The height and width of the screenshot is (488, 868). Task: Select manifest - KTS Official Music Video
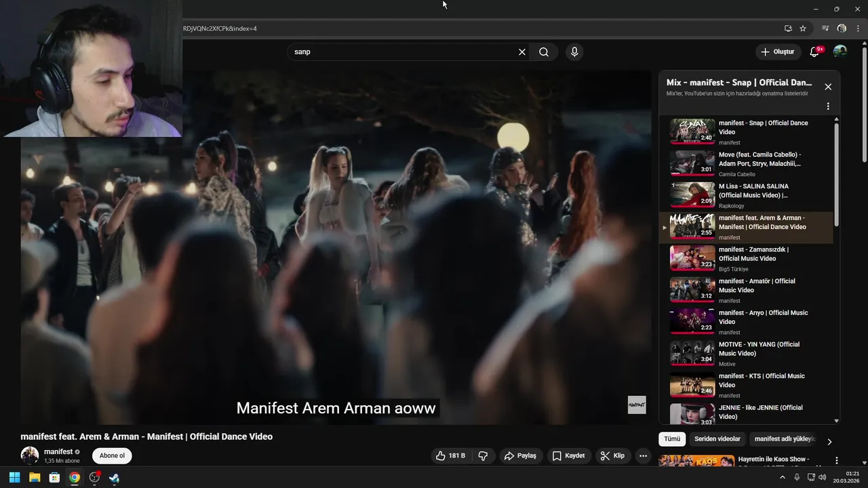745,385
